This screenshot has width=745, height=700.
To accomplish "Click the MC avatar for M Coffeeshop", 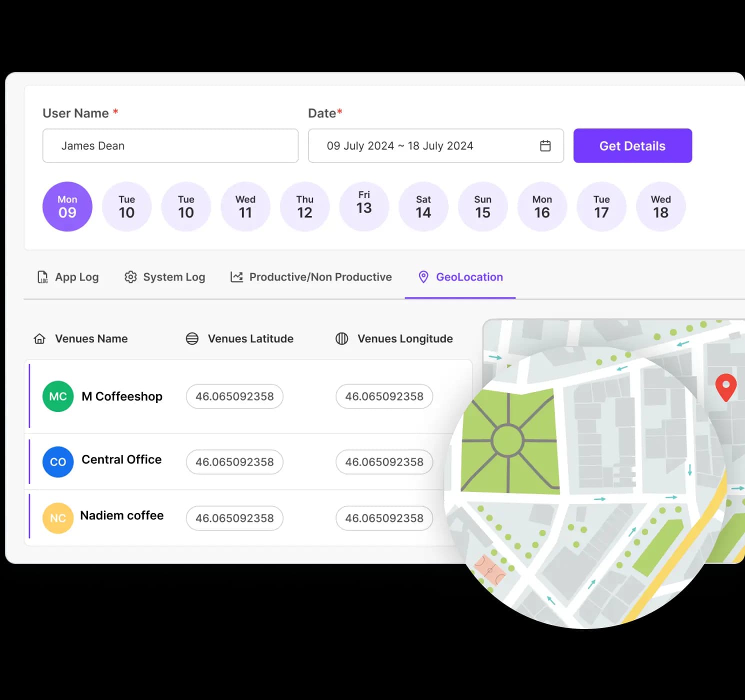I will tap(57, 396).
